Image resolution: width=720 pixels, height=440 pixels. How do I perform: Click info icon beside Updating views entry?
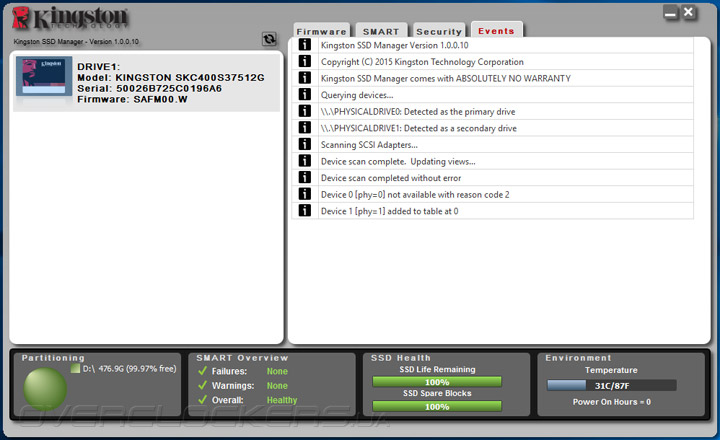304,160
